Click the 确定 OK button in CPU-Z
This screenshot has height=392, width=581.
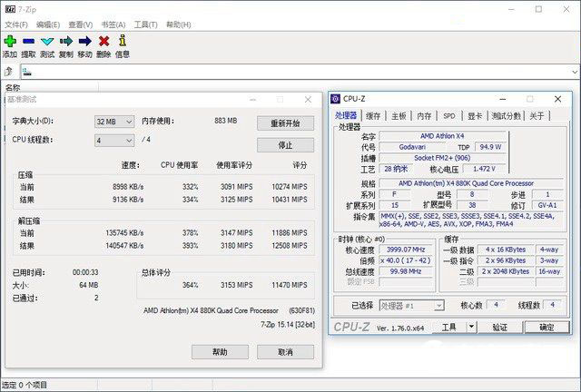click(547, 327)
